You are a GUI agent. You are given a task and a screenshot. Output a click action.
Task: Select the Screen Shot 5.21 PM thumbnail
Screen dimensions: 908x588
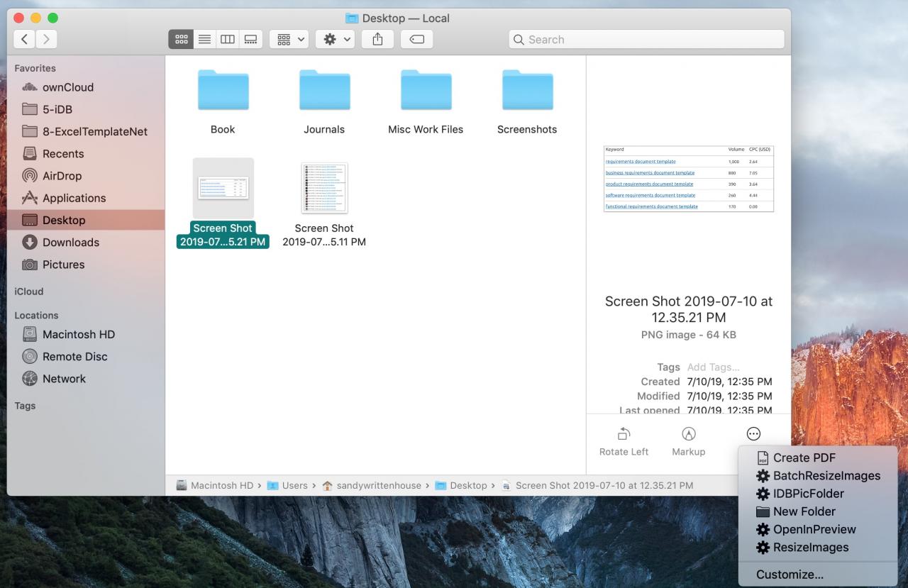[223, 188]
